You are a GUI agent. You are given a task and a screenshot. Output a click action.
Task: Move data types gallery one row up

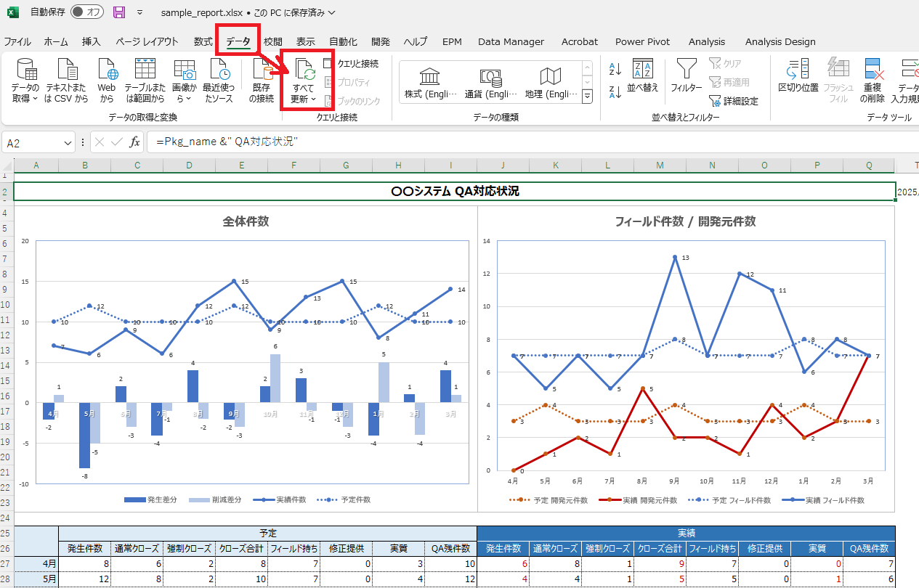pos(587,67)
